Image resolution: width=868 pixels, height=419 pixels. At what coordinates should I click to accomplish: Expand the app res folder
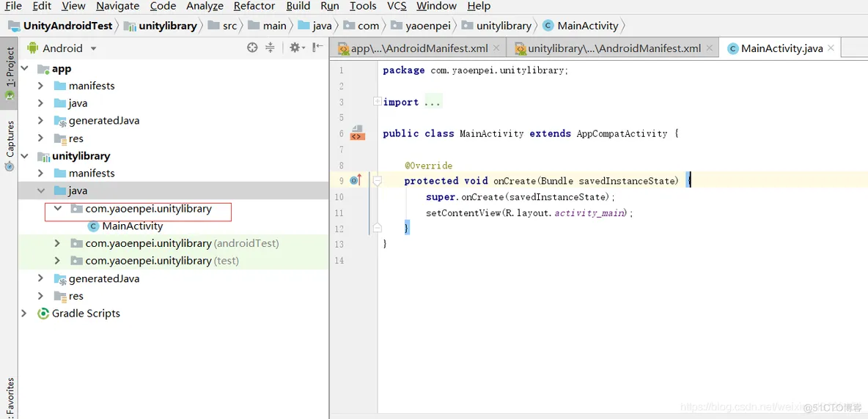(x=40, y=138)
